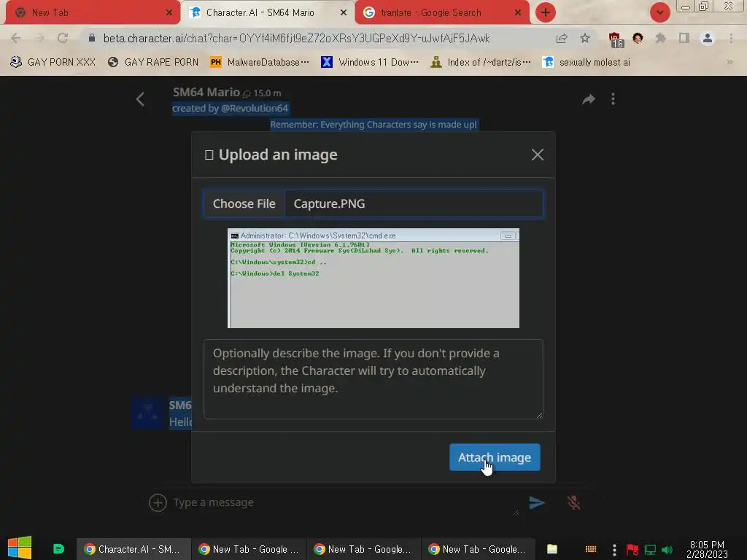Click the Choose File button
The width and height of the screenshot is (747, 560).
pyautogui.click(x=244, y=204)
